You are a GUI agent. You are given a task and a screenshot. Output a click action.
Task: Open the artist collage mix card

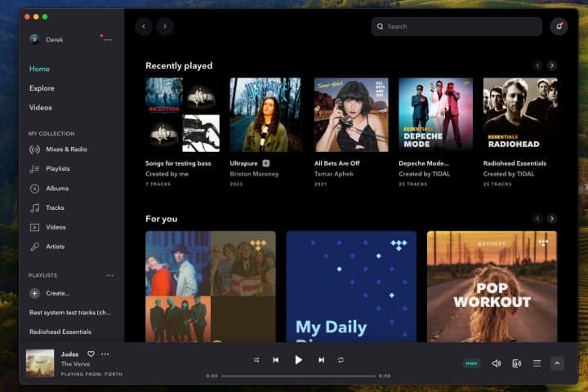click(211, 287)
